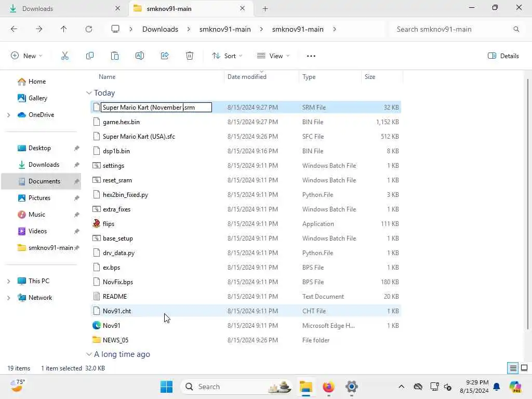Switch to the Downloads tab
Image resolution: width=532 pixels, height=399 pixels.
tap(64, 8)
